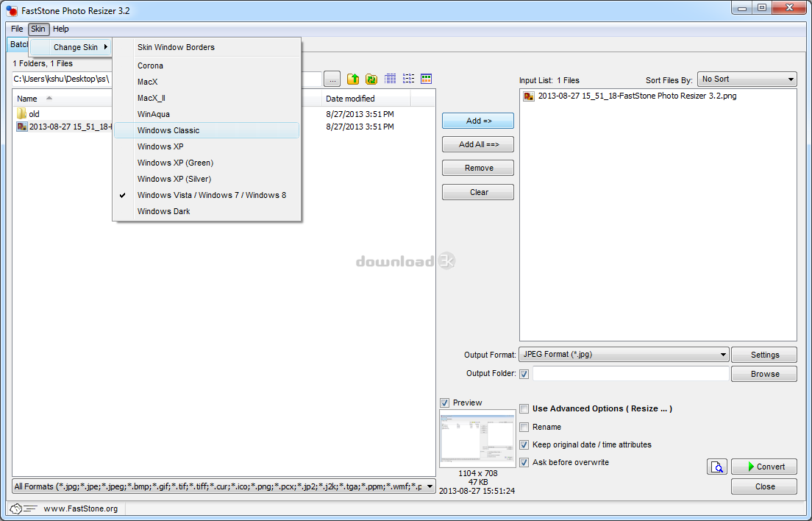Select the Change Skin submenu item
812x521 pixels.
71,47
